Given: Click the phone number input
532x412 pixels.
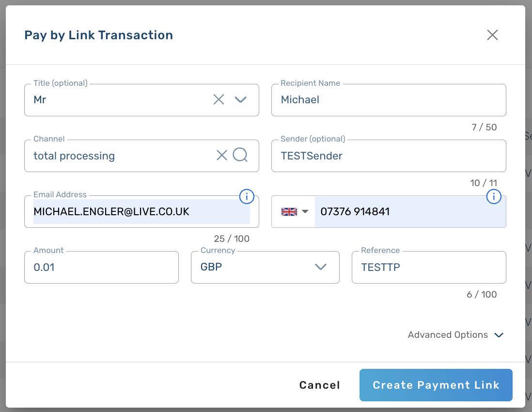Looking at the screenshot, I should [x=409, y=211].
